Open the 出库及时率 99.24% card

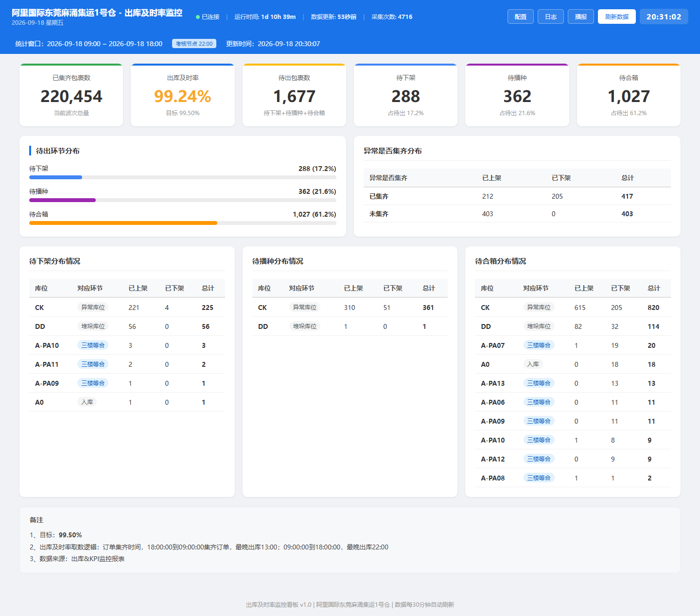click(x=183, y=95)
